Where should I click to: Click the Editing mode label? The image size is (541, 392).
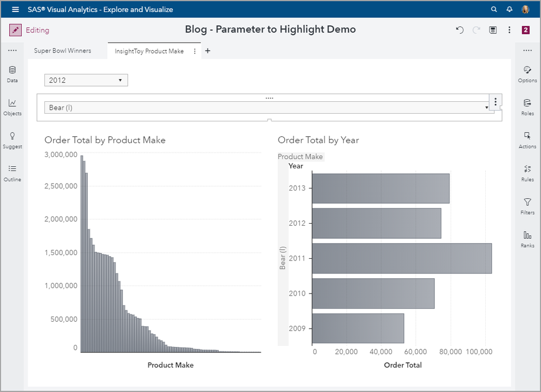[37, 30]
